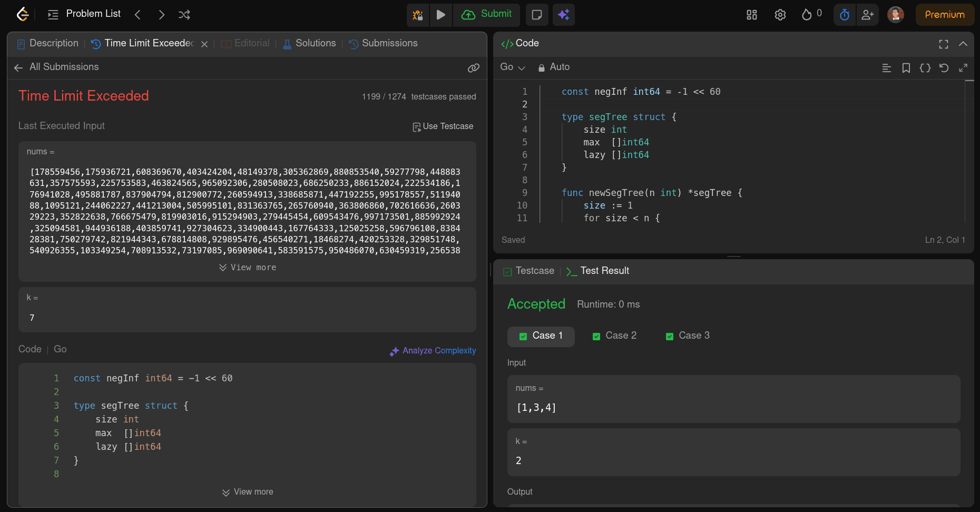Expand View more under the nums input
Viewport: 980px width, 512px height.
coord(247,267)
